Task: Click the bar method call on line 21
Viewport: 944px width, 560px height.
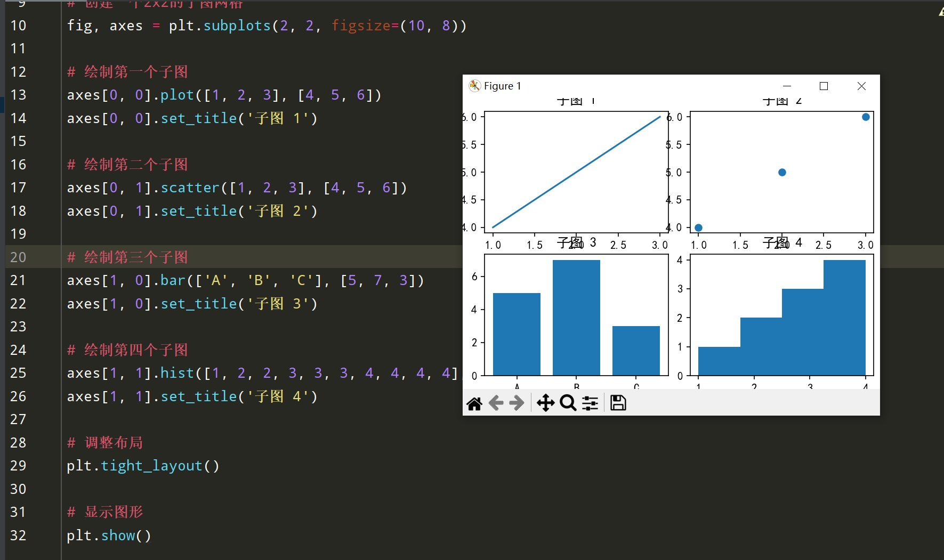Action: point(173,280)
